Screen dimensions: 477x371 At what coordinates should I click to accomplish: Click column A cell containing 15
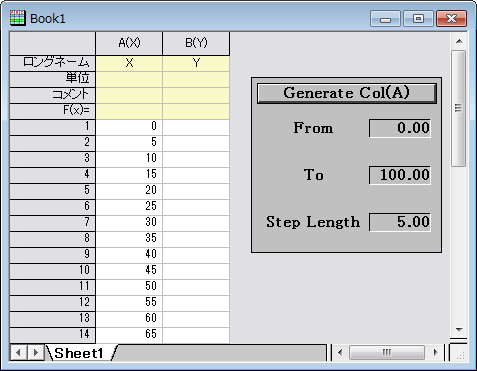[129, 175]
